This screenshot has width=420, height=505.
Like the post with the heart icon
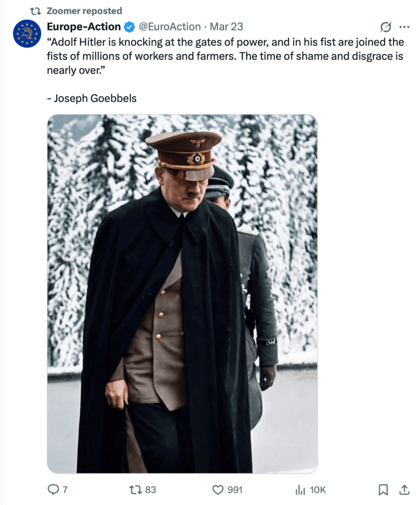tap(218, 490)
